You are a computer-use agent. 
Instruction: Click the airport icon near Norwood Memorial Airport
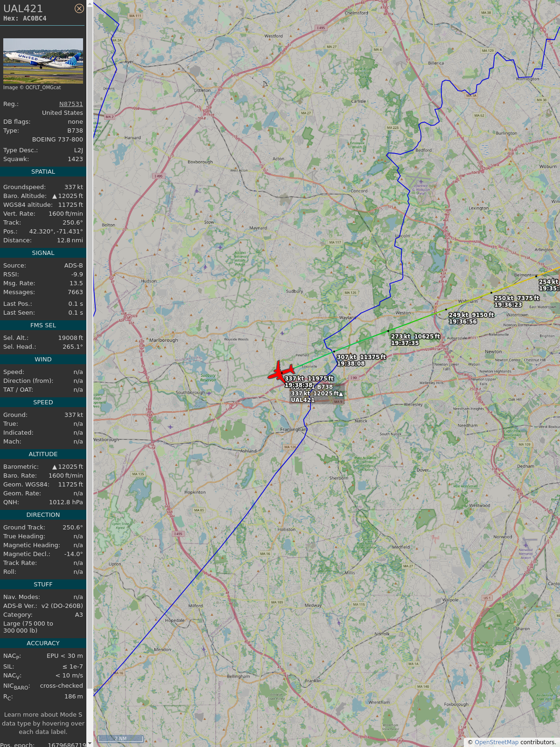[x=526, y=545]
